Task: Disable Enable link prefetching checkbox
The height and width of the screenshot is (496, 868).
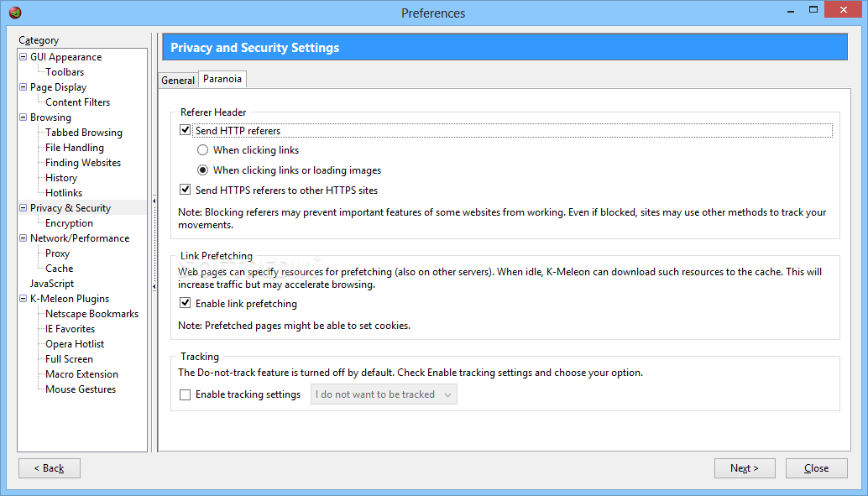Action: pyautogui.click(x=185, y=303)
